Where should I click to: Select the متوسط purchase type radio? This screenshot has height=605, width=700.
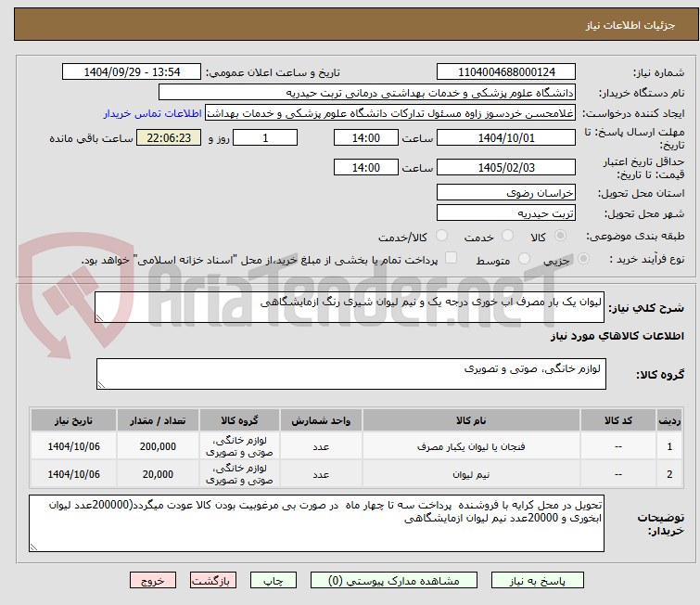[524, 259]
